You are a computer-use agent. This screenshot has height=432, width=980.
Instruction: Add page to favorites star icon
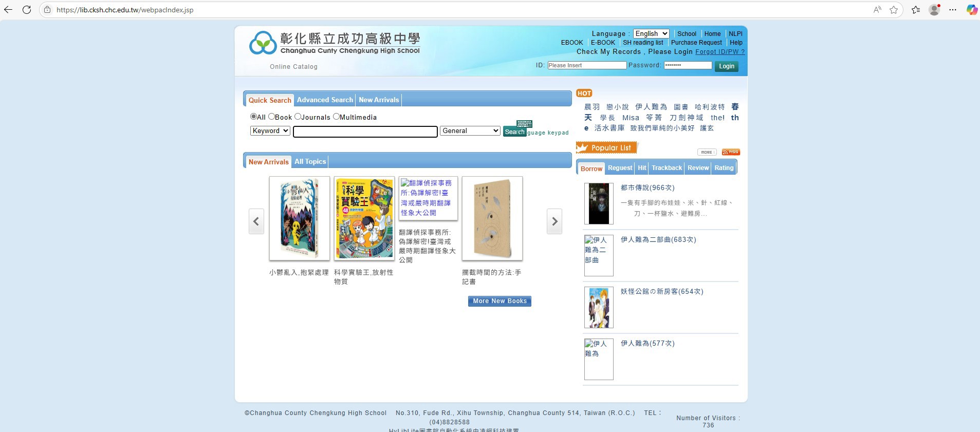(x=894, y=10)
